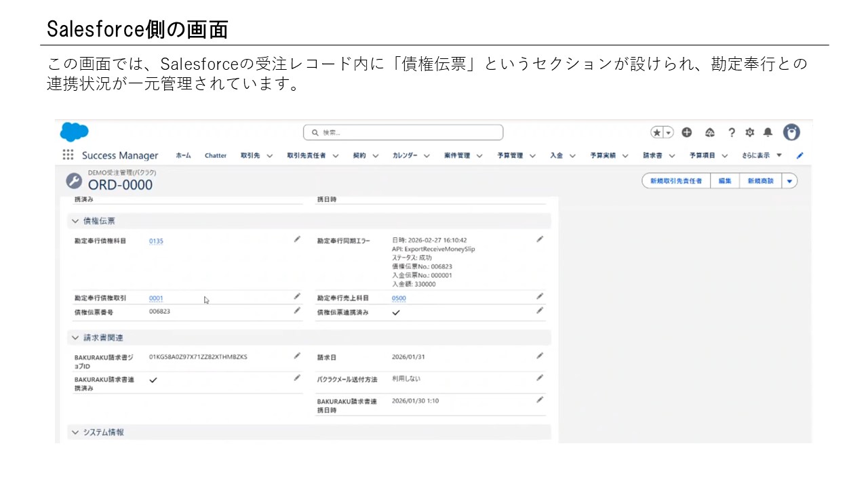
Task: Open the 0500 勘定奉行売上科目 link
Action: [x=399, y=298]
